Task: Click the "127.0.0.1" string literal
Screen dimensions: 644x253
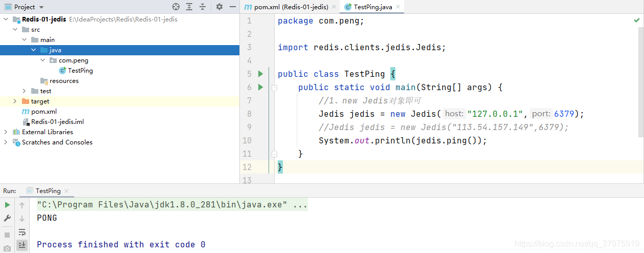Action: (x=495, y=114)
